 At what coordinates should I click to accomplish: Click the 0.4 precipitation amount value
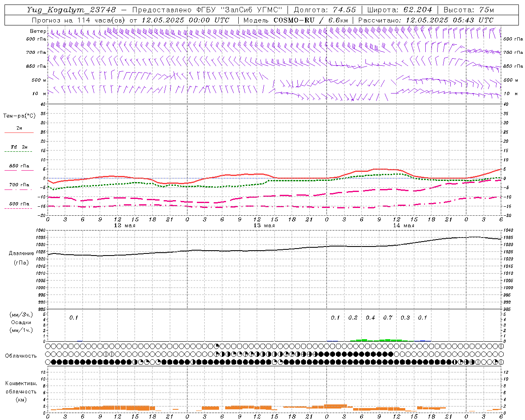tap(370, 318)
